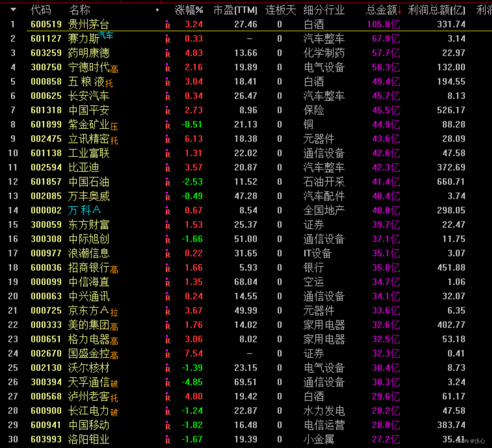Select the stock 浪潮信息

[x=89, y=253]
